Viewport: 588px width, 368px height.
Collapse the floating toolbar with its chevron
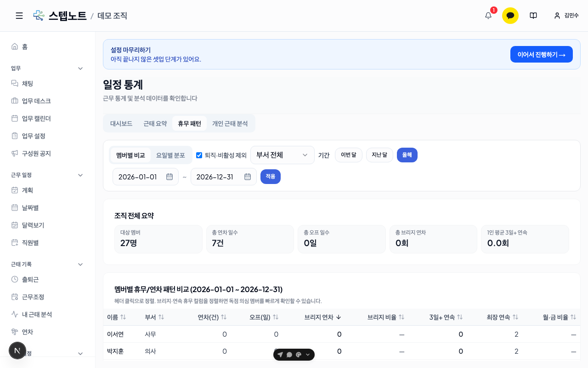point(308,355)
